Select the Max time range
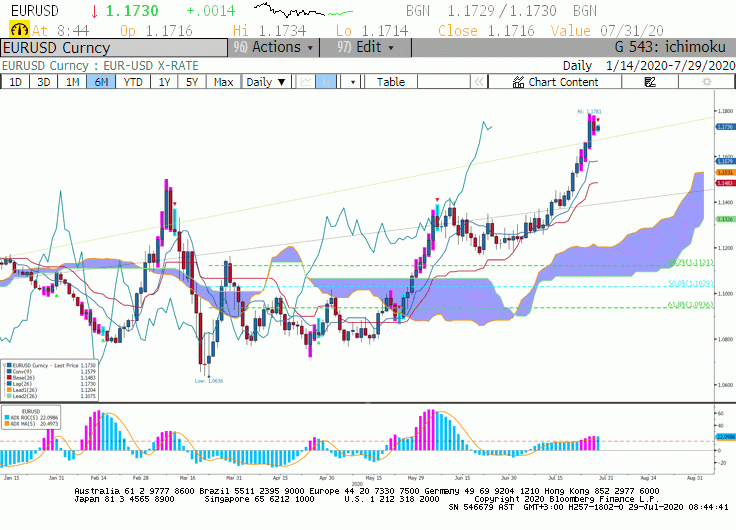Screen dimensions: 736x530 pos(223,82)
